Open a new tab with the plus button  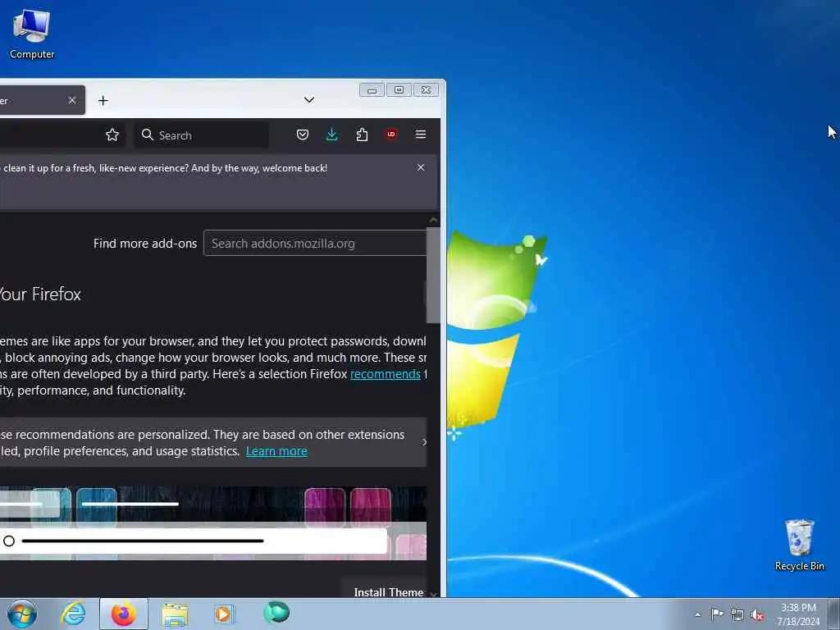click(103, 100)
